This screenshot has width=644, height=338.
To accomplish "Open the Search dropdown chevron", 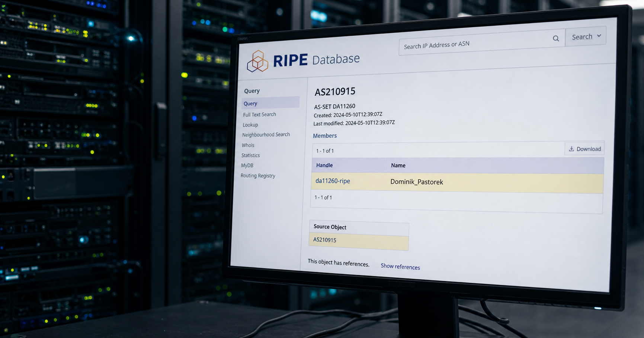I will (599, 36).
